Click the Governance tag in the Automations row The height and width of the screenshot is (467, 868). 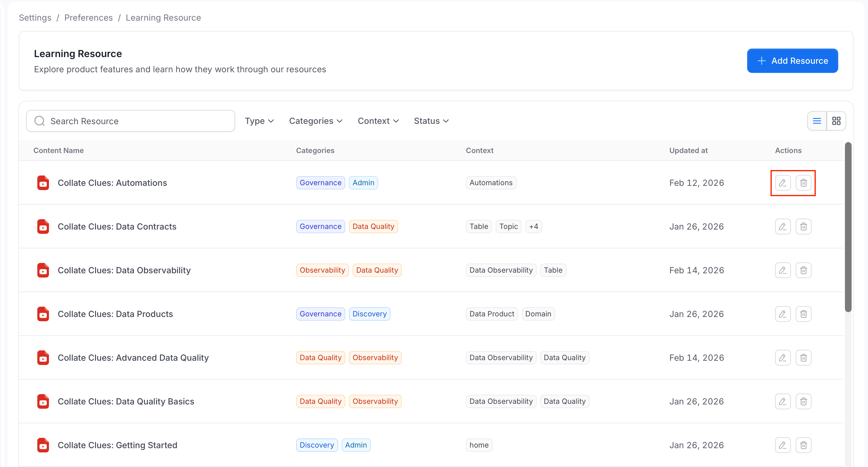(x=320, y=182)
